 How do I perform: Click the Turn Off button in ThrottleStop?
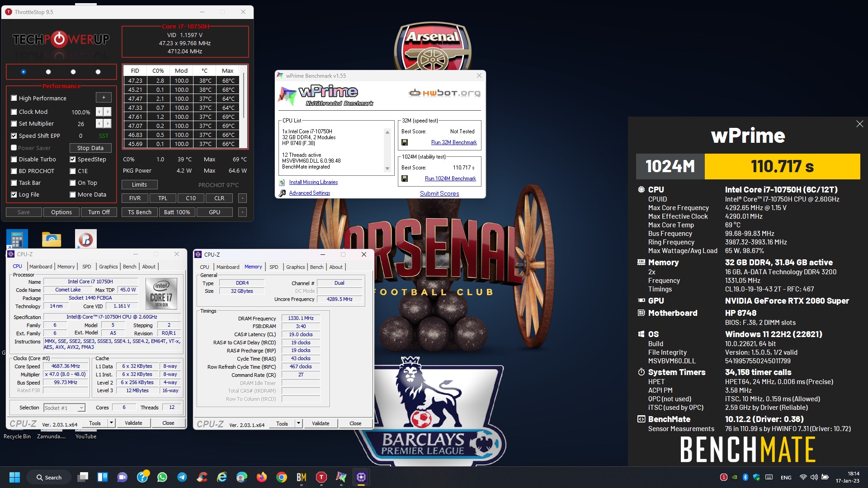[x=99, y=212]
